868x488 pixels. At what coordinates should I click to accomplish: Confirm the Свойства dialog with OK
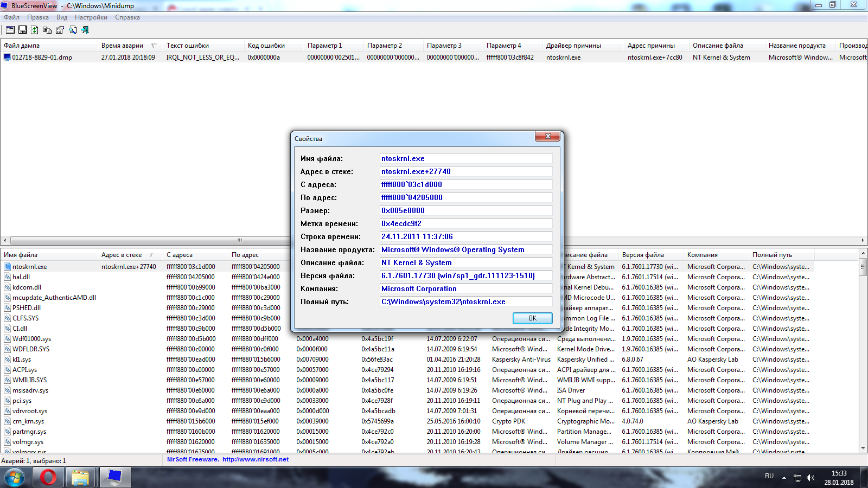click(532, 318)
